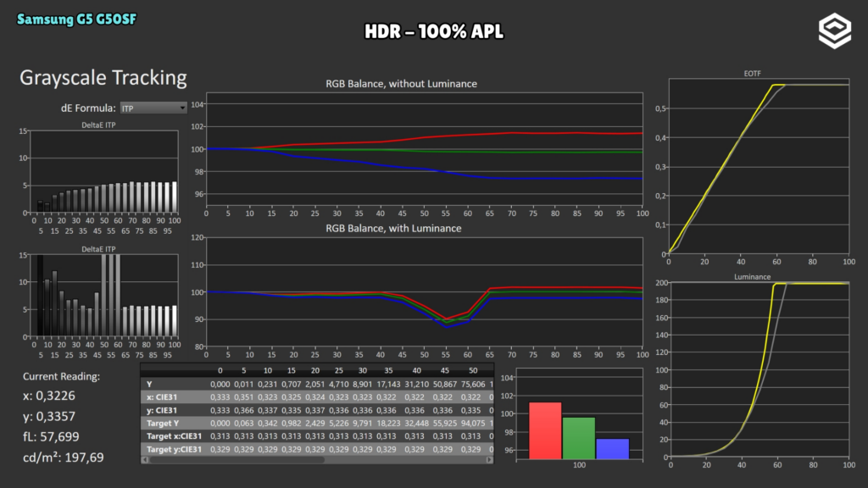
Task: Click the dropdown arrow beside ITP
Action: point(182,108)
